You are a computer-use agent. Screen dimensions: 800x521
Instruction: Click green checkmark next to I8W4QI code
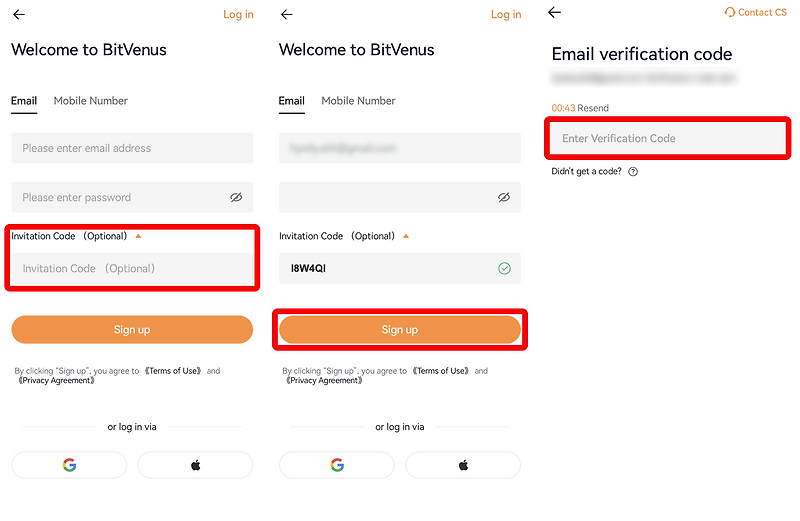pos(505,268)
